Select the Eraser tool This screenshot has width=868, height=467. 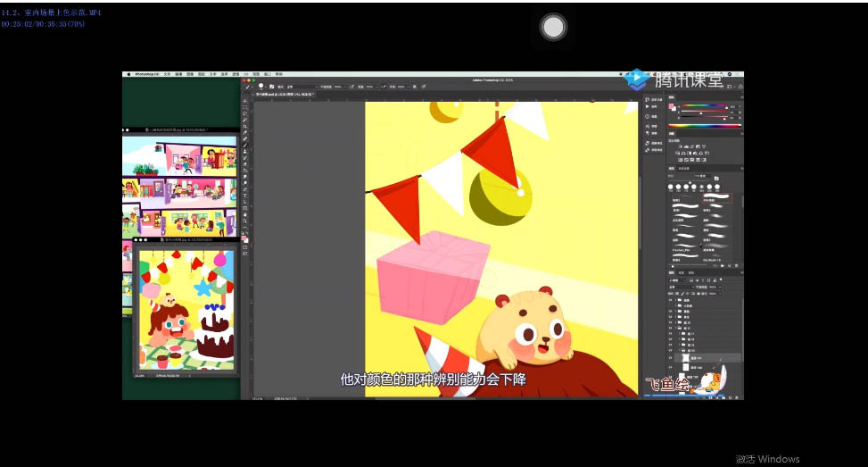(x=244, y=164)
